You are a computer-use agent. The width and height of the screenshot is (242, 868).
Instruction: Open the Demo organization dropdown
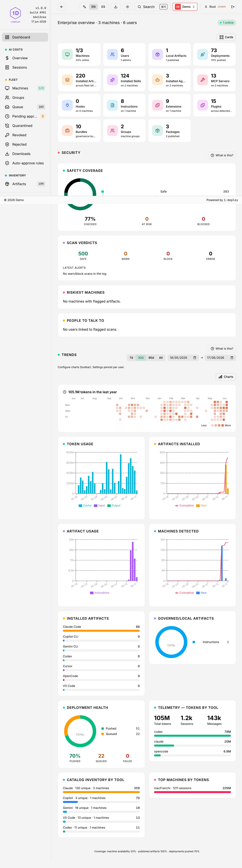pos(185,7)
